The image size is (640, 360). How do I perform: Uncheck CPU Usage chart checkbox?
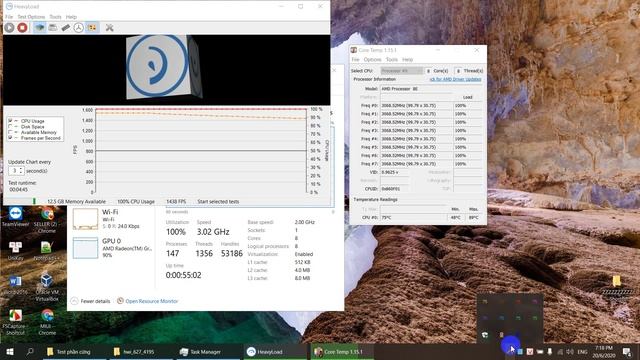(x=10, y=121)
